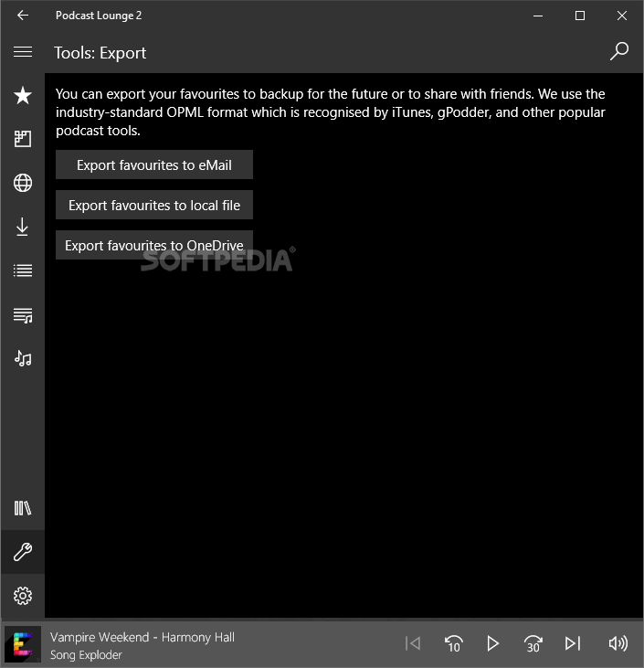Close the Podcast Lounge 2 window
The height and width of the screenshot is (668, 644).
click(622, 16)
